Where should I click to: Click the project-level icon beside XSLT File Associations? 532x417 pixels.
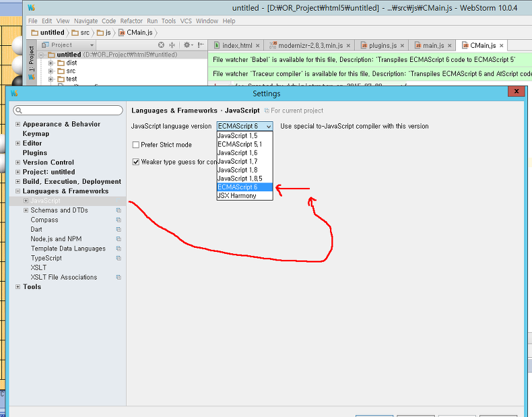(x=119, y=277)
